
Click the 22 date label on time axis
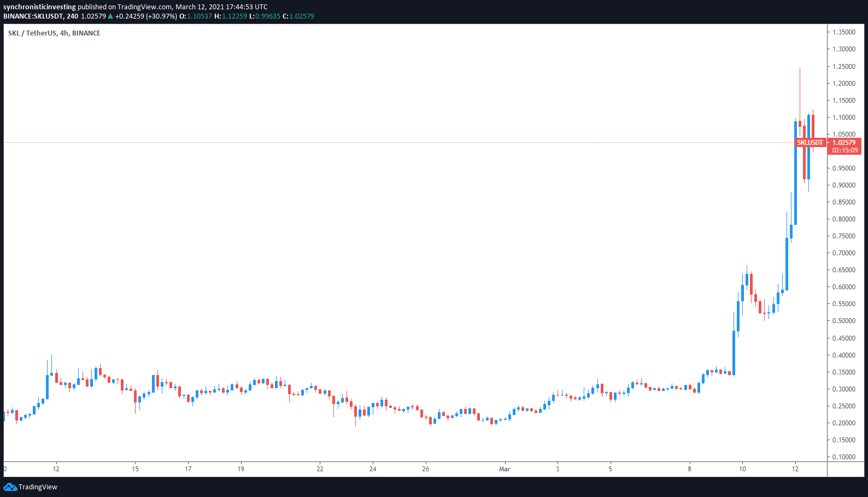click(320, 469)
